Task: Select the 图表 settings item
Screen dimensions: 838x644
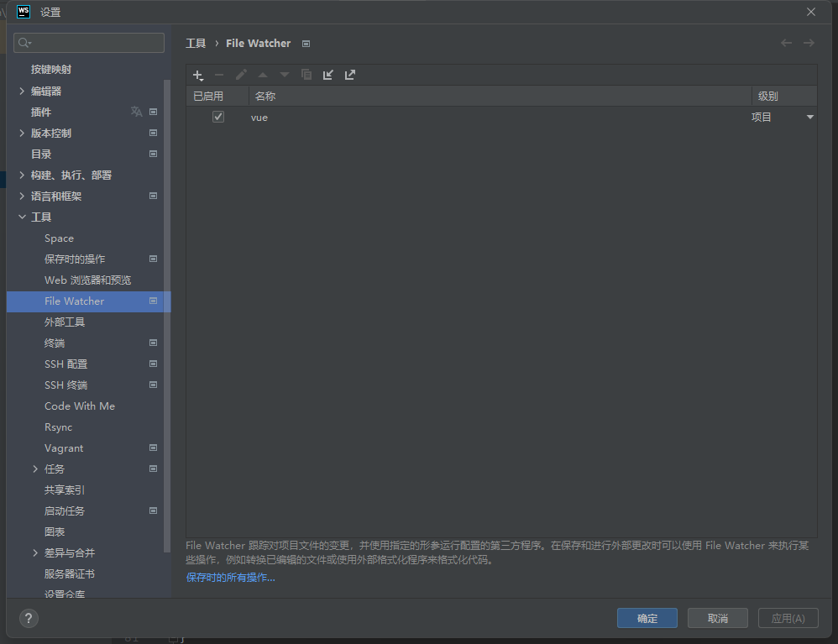Action: (55, 531)
